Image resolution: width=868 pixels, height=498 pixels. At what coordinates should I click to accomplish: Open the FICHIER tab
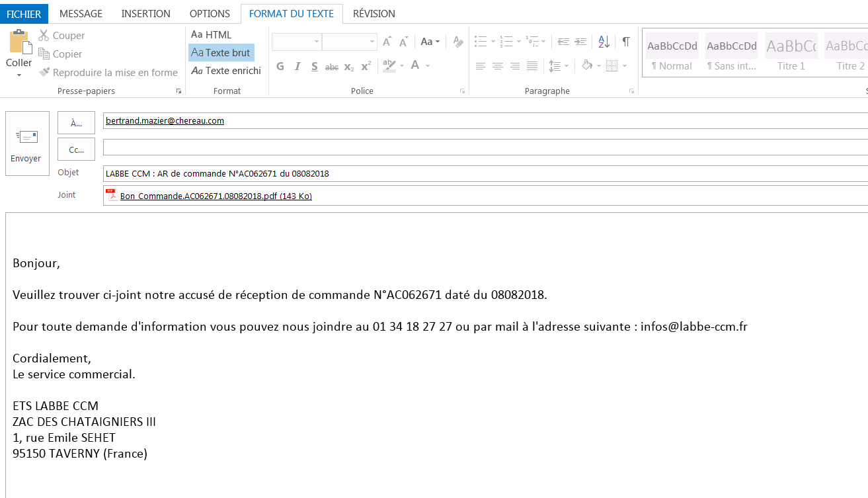[x=24, y=13]
